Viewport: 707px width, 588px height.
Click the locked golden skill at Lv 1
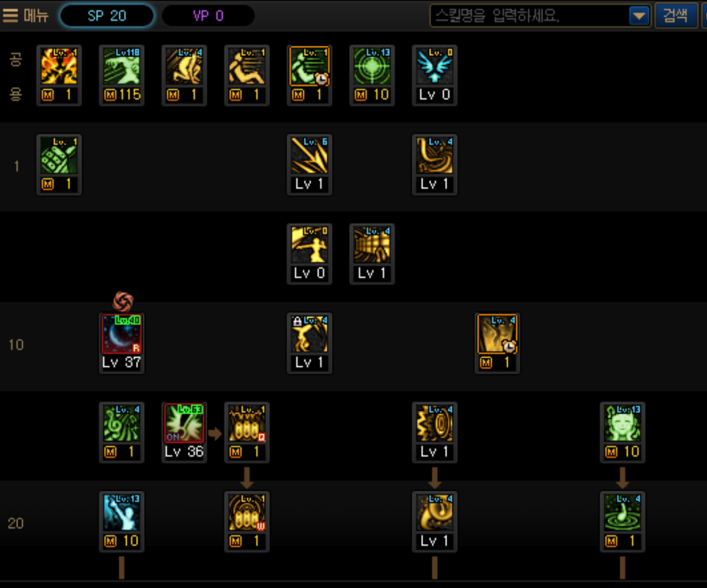click(x=310, y=343)
